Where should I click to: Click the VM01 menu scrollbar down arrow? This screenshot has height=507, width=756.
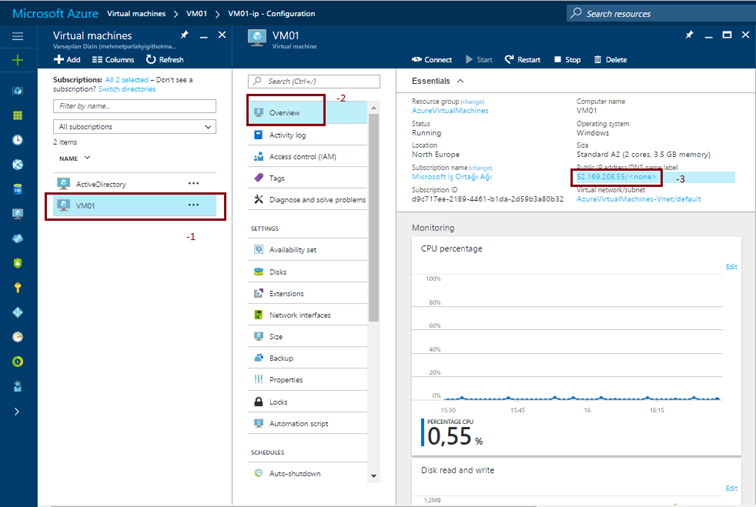coord(374,476)
